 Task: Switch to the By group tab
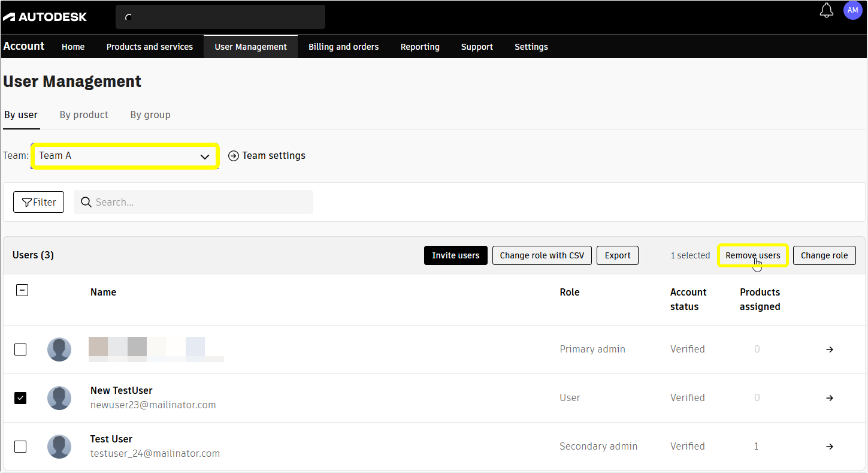150,115
